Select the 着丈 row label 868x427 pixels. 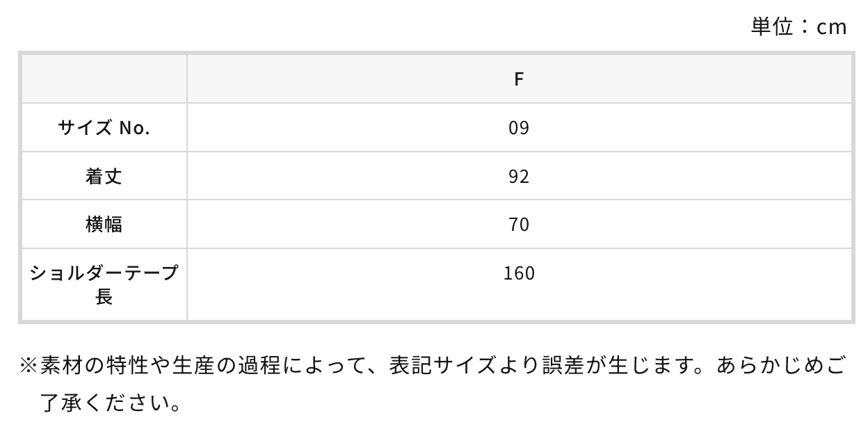coord(104,176)
